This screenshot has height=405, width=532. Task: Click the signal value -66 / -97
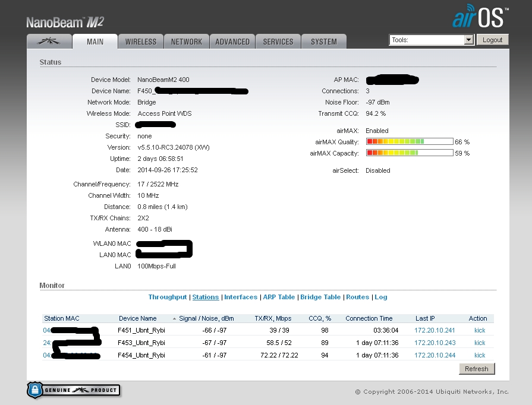pos(215,330)
